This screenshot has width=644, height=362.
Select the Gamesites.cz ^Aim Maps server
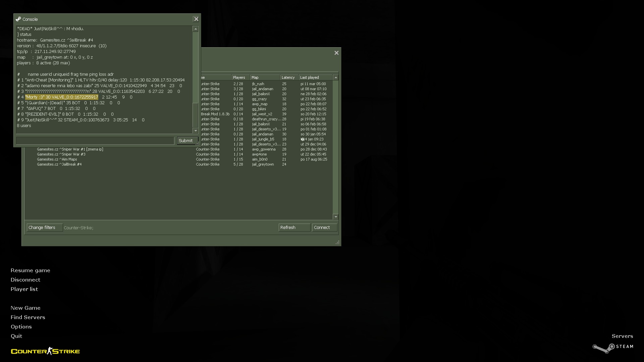tap(178, 160)
